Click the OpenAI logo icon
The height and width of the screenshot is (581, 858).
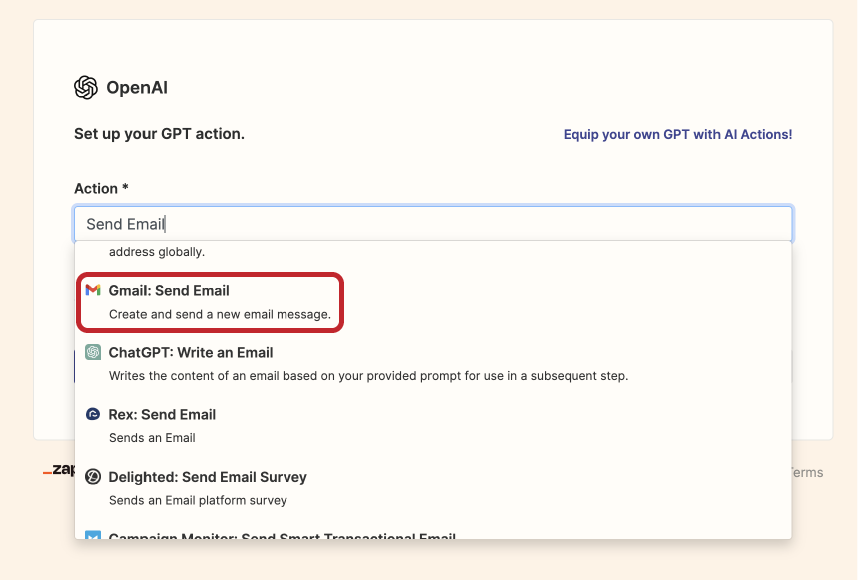click(x=84, y=87)
